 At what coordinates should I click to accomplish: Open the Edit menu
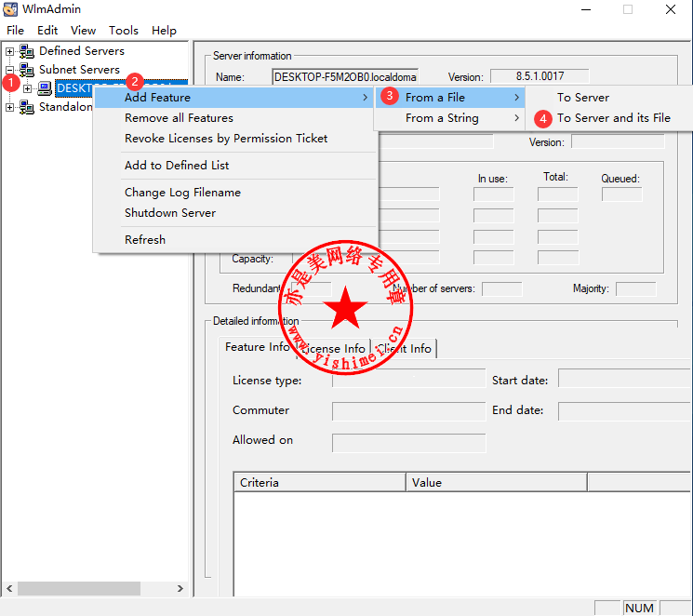[47, 31]
